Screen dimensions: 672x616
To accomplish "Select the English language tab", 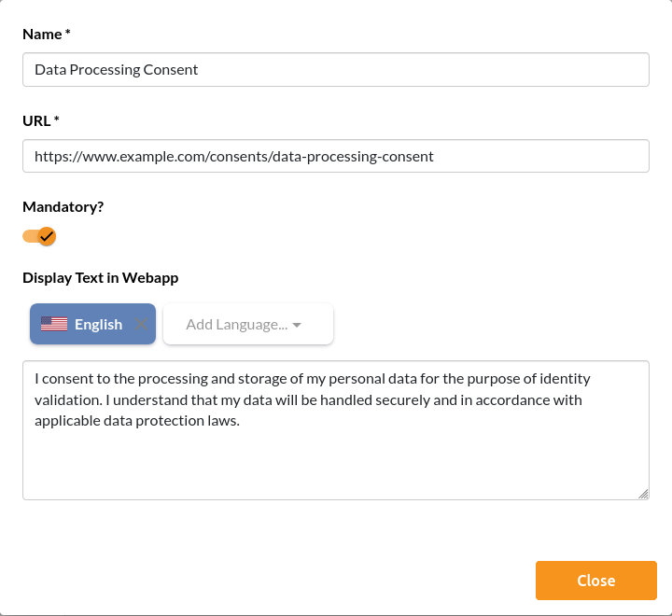I will (98, 324).
